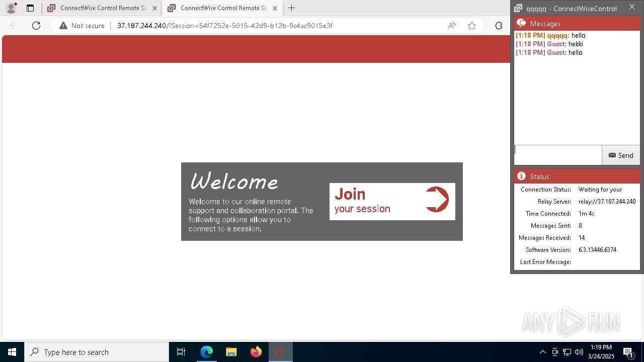
Task: Click the Software Version value 6.3.13446.6374
Action: tap(597, 250)
